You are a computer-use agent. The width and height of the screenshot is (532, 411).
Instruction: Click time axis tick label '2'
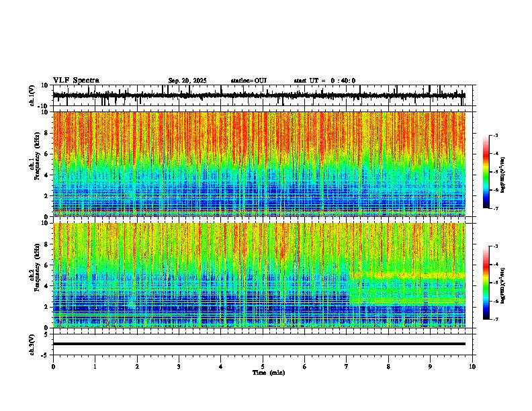click(x=137, y=367)
